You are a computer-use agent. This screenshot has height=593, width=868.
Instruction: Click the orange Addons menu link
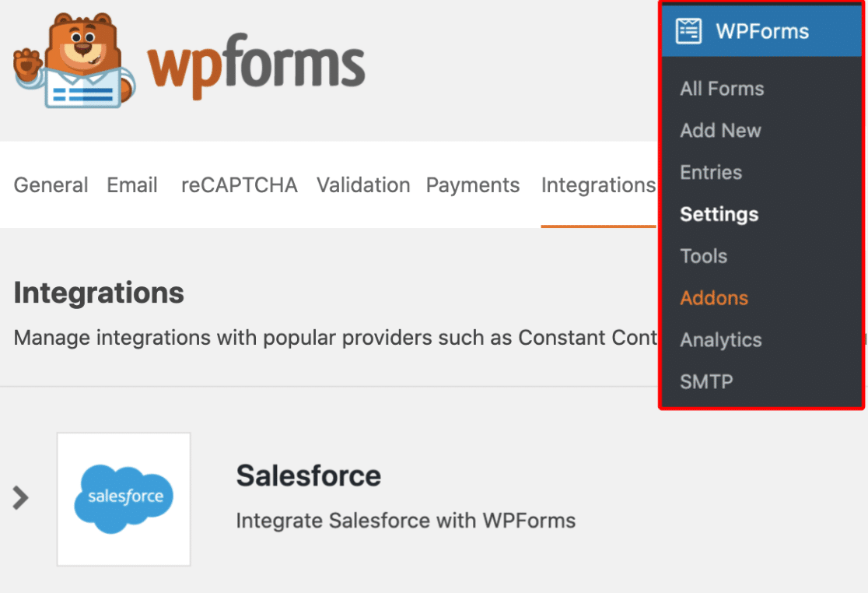[714, 298]
